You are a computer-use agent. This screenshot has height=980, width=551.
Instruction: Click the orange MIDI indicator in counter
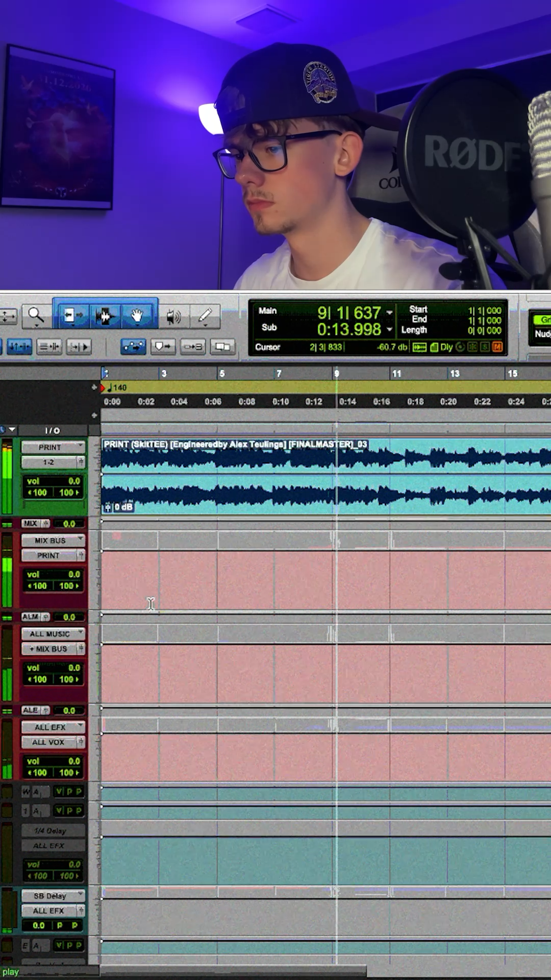pyautogui.click(x=497, y=347)
